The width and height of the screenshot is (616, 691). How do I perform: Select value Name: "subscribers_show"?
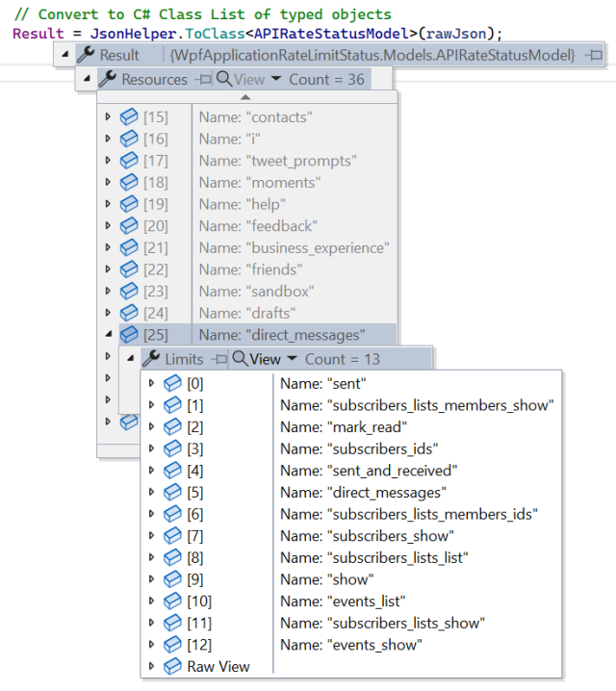tap(367, 536)
